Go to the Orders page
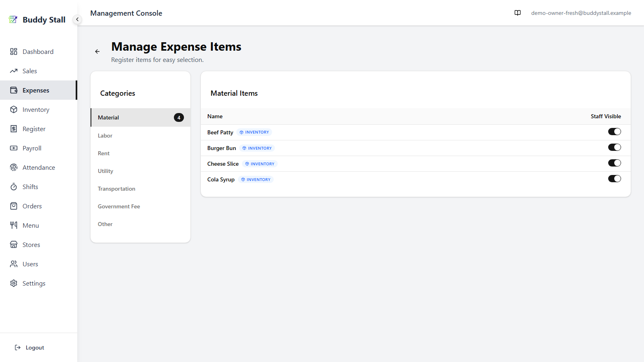 (39, 206)
